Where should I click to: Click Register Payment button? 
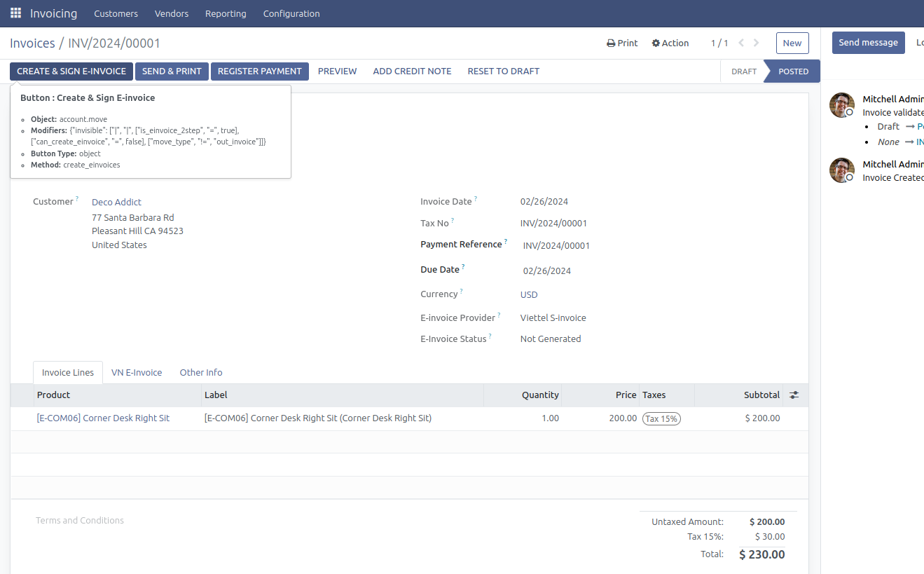[x=259, y=71]
